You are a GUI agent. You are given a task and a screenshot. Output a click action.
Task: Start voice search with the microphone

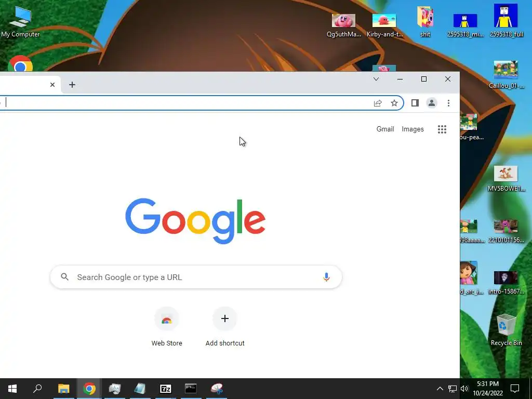pyautogui.click(x=326, y=277)
